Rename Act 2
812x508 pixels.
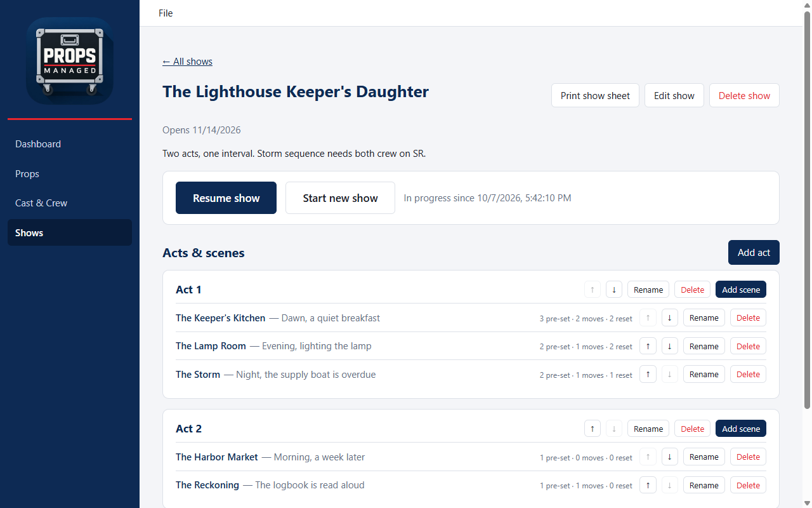[x=648, y=429]
